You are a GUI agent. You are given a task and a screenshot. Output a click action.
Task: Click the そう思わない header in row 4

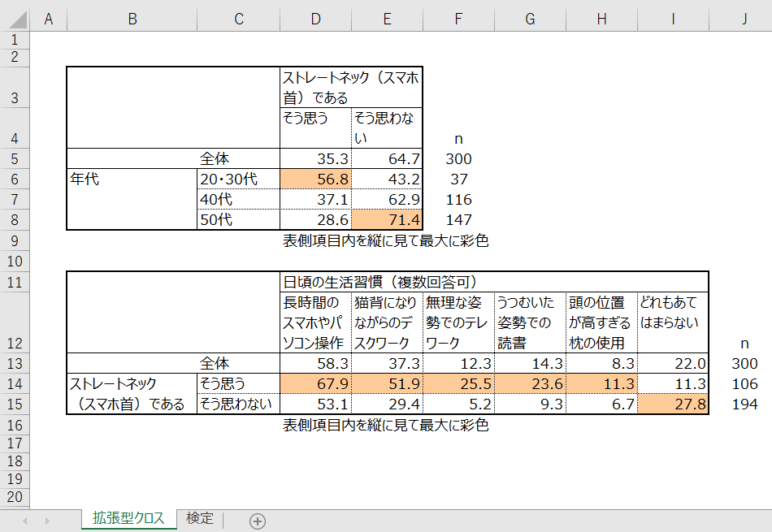coord(387,128)
